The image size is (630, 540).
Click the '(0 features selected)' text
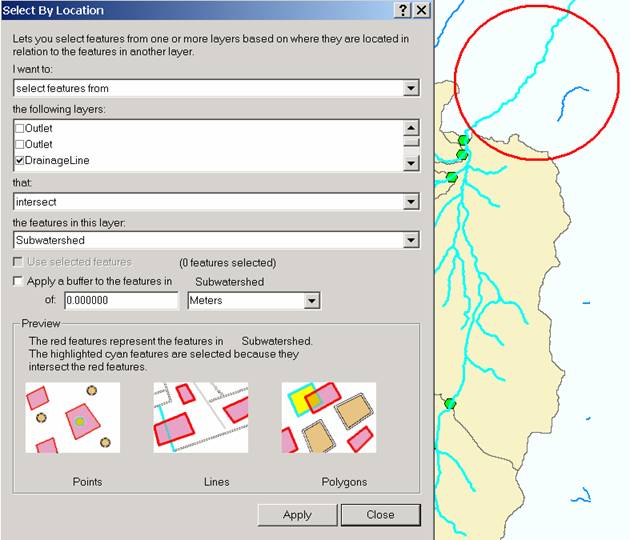point(228,263)
